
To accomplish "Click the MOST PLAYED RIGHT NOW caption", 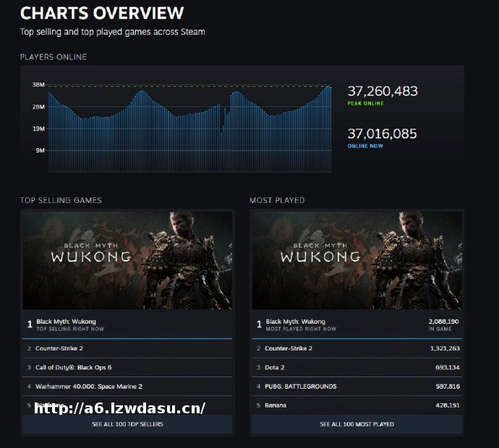I will (x=301, y=329).
